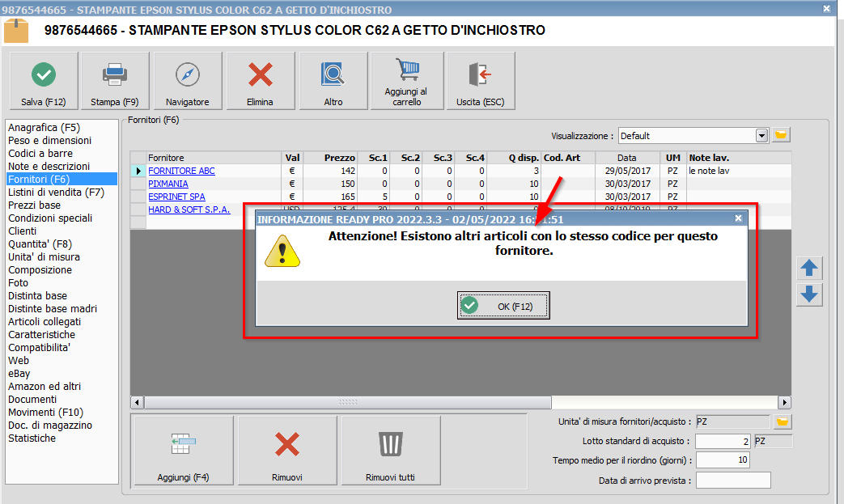Open the eBay section
This screenshot has height=504, width=844.
pyautogui.click(x=19, y=373)
